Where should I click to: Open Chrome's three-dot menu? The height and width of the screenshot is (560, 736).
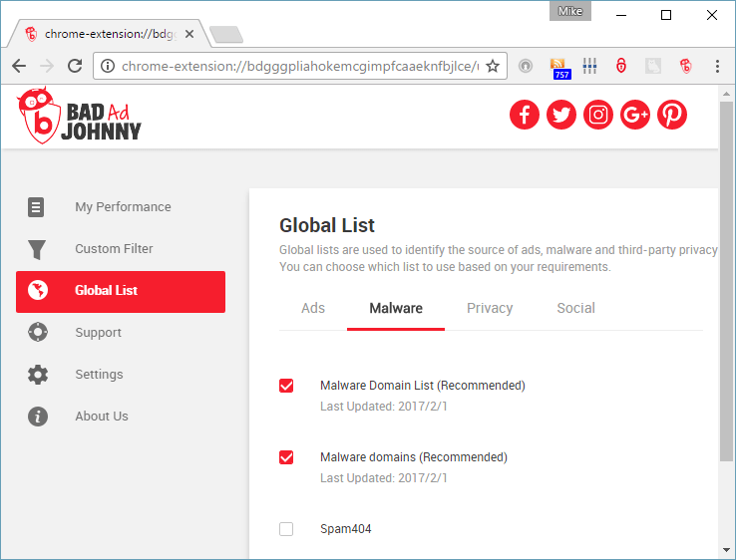717,66
